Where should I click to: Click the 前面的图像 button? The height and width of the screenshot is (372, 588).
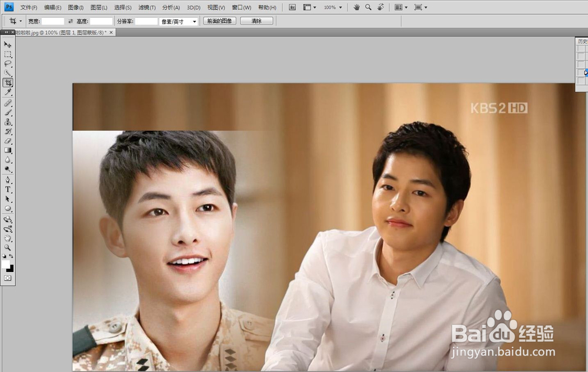tap(220, 21)
